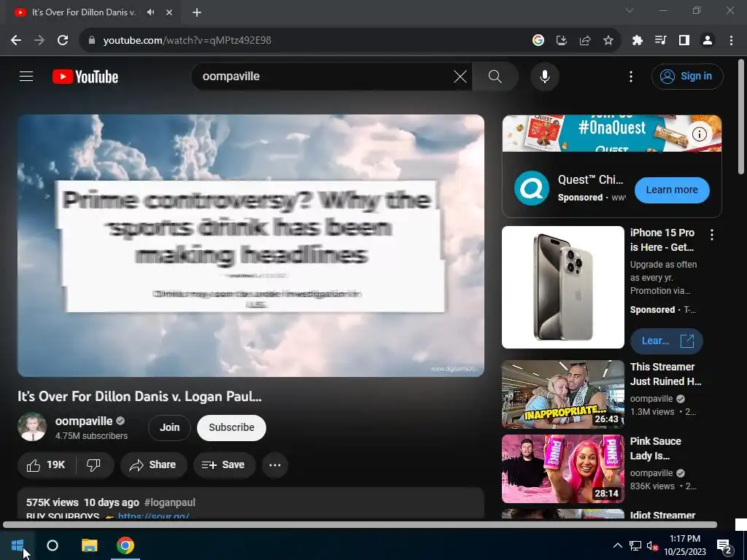Open the Pink Sauce Lady video thumbnail
The image size is (747, 560).
point(563,469)
